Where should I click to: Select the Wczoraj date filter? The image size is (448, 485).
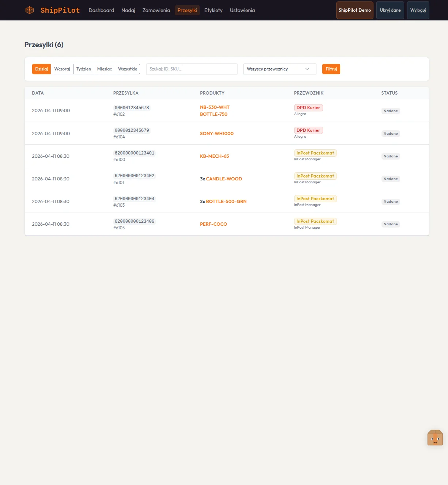[62, 69]
